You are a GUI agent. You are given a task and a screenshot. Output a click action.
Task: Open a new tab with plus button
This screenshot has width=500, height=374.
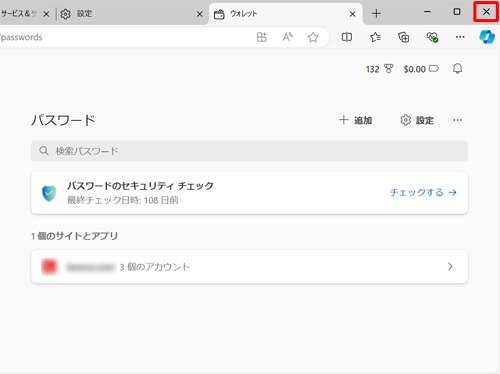pyautogui.click(x=376, y=14)
